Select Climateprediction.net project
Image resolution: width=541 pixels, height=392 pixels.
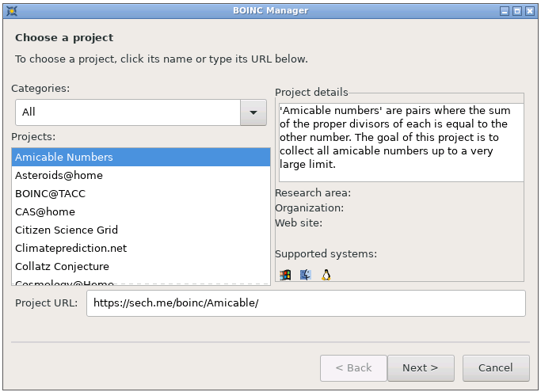click(x=141, y=248)
